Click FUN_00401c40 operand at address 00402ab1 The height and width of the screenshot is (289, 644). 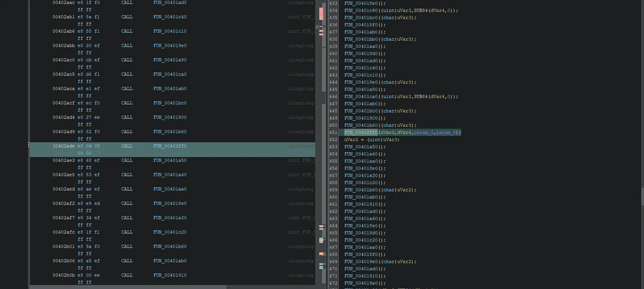pyautogui.click(x=170, y=17)
